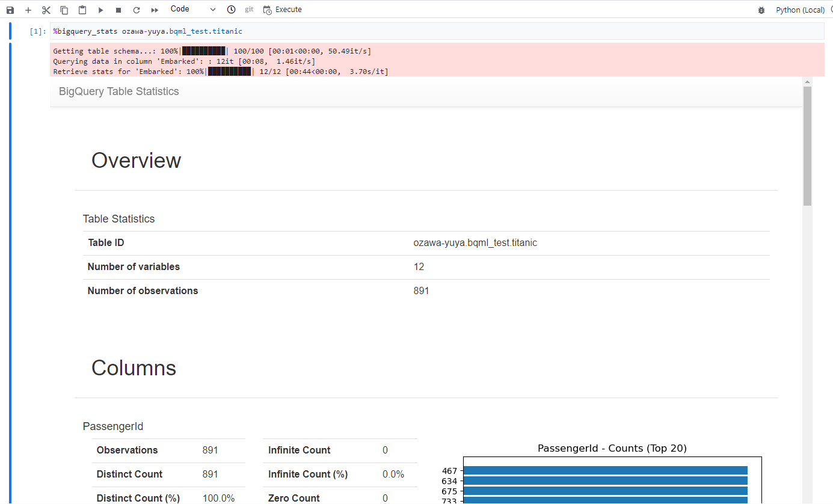833x504 pixels.
Task: Stop the kernel with the square icon
Action: point(118,9)
